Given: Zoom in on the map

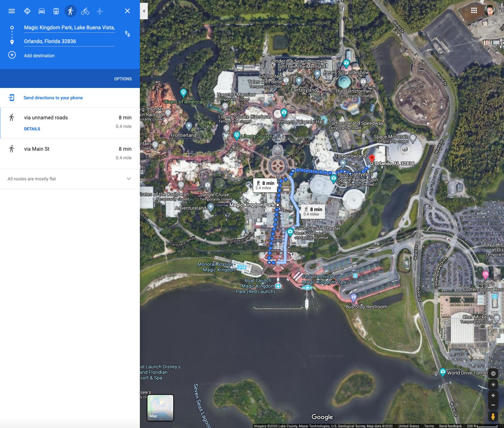Looking at the screenshot, I should click(493, 396).
